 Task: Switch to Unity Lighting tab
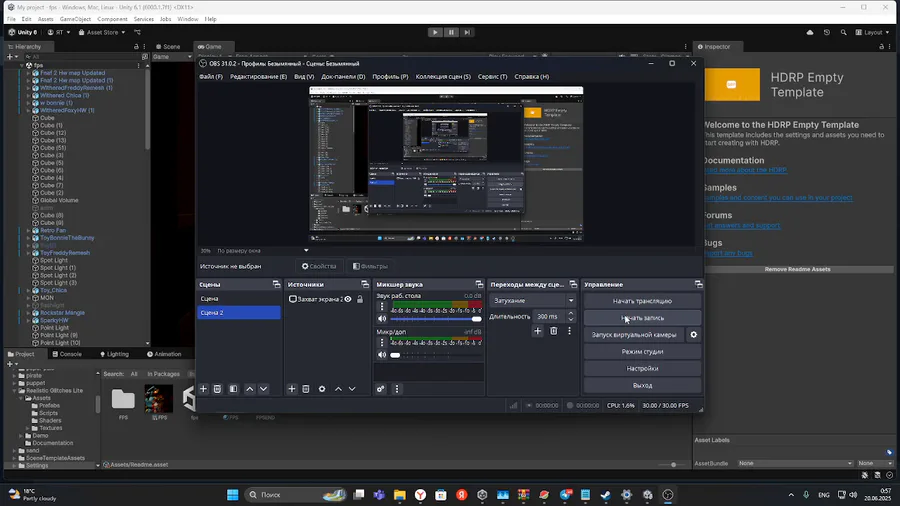[x=114, y=354]
